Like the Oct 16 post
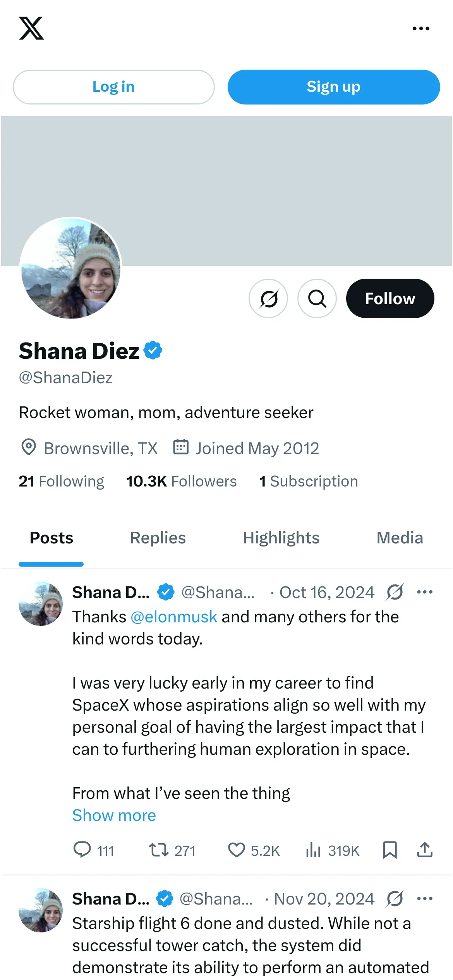Viewport: 453px width, 980px height. (x=236, y=850)
